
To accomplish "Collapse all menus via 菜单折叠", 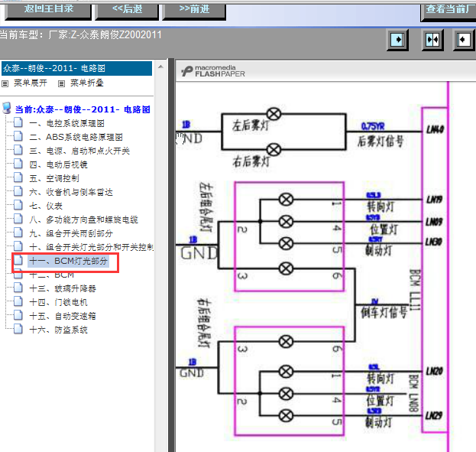I will coord(87,83).
